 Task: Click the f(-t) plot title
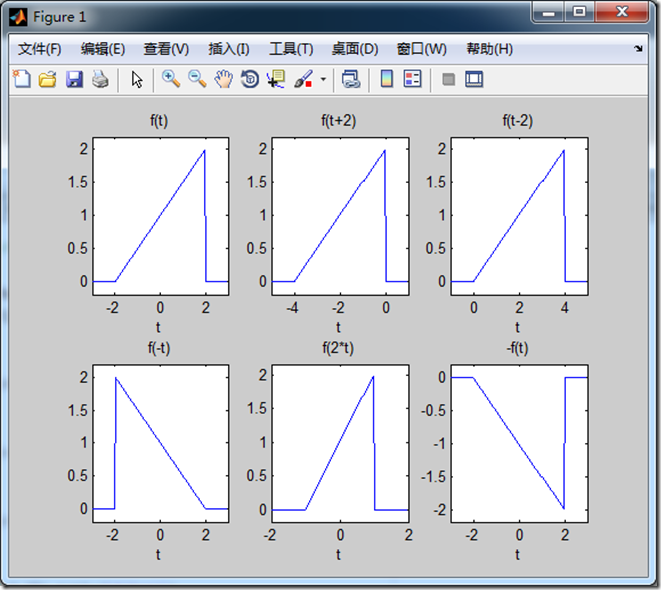point(159,349)
